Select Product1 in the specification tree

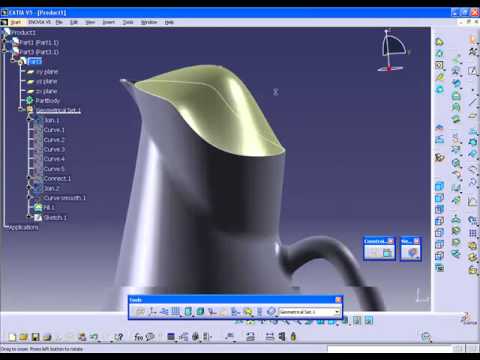pyautogui.click(x=23, y=32)
